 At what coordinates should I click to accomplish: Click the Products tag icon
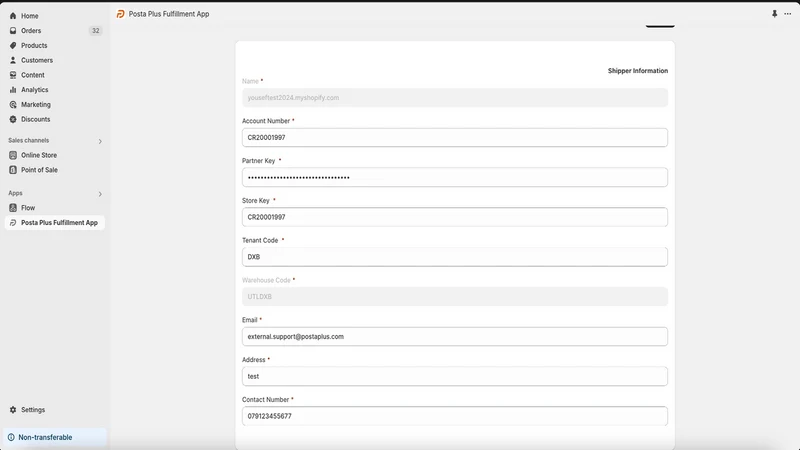tap(13, 45)
